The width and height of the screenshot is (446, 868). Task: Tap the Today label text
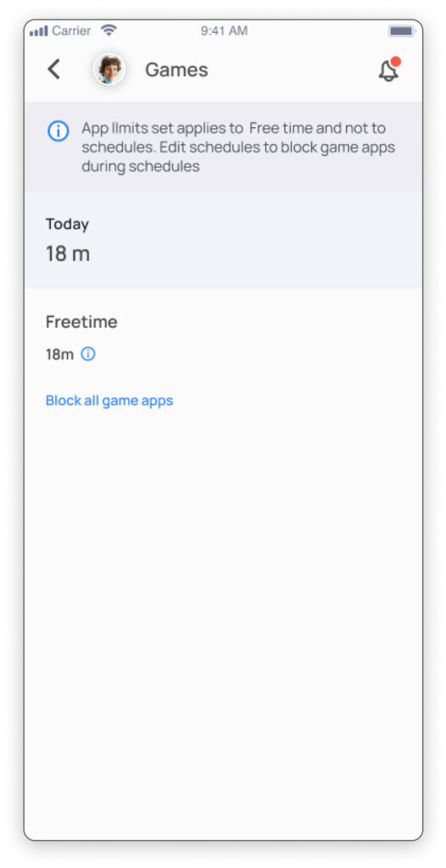[67, 224]
